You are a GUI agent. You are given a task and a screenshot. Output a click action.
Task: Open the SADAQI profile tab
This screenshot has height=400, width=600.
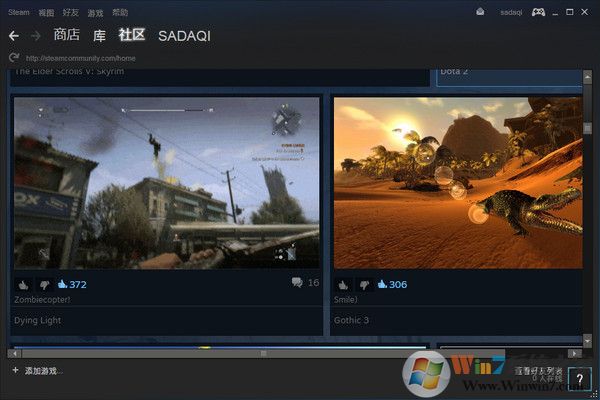184,36
